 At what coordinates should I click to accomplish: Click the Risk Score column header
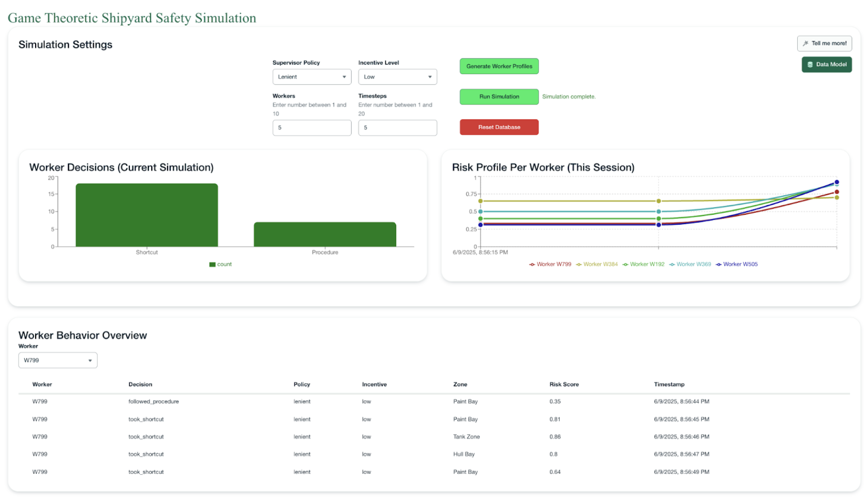564,385
